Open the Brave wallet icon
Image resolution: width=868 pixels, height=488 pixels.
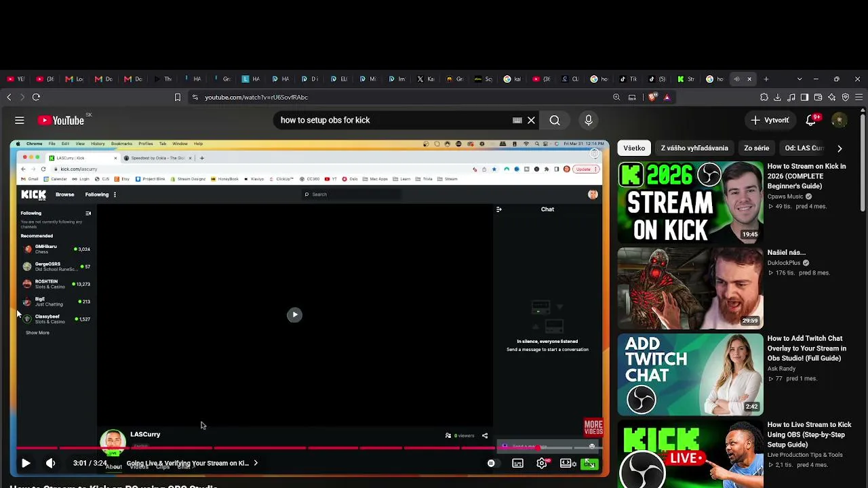point(818,98)
